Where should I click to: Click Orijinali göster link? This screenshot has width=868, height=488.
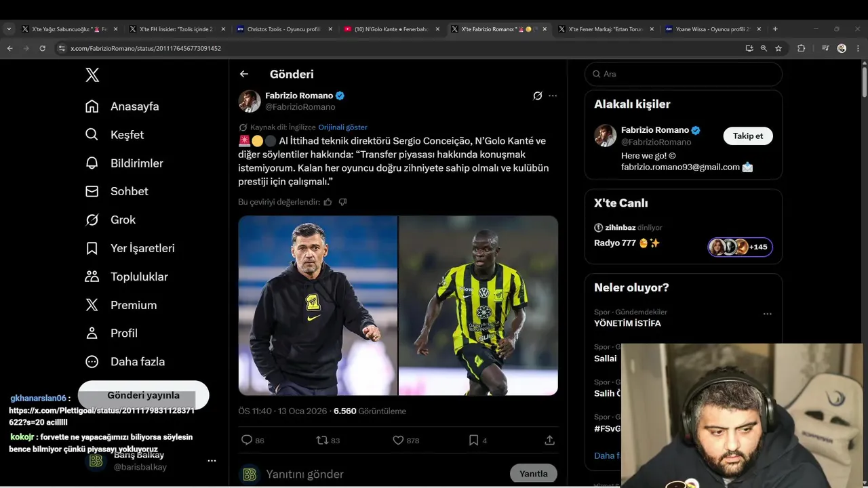click(343, 127)
